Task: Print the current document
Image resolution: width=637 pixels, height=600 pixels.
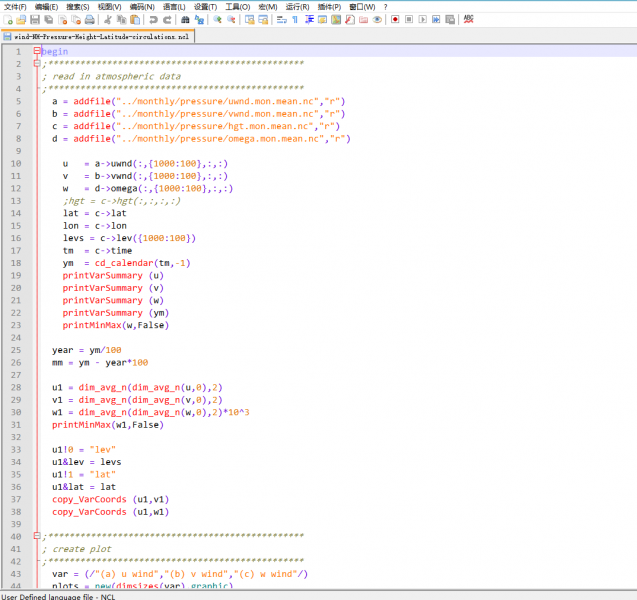Action: pyautogui.click(x=89, y=20)
